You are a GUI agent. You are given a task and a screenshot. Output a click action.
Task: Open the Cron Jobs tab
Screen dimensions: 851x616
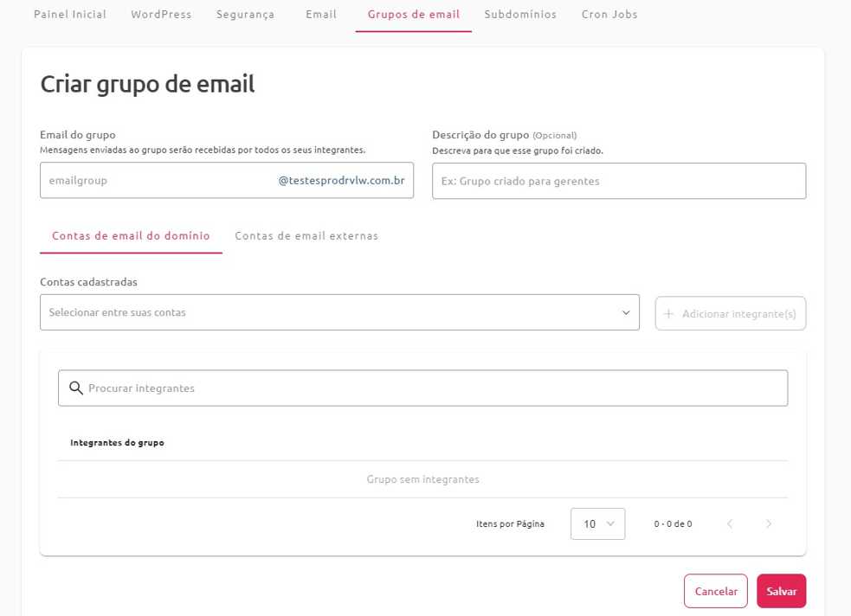coord(609,15)
